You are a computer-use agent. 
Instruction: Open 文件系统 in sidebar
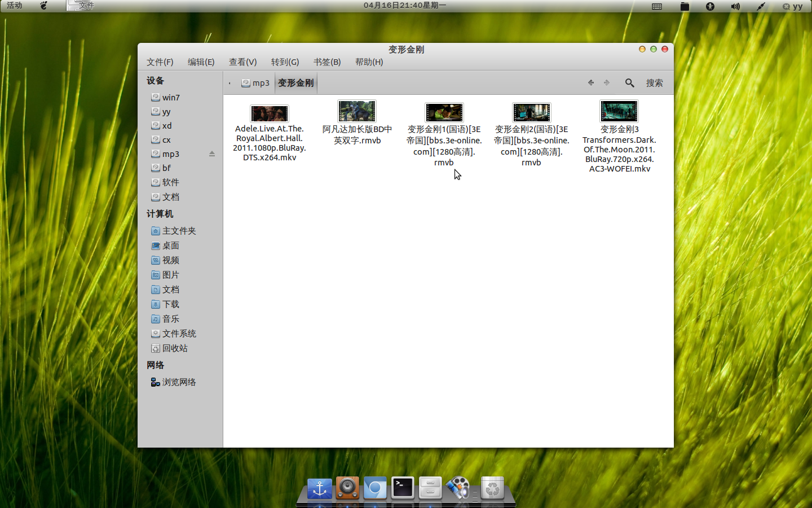point(174,334)
